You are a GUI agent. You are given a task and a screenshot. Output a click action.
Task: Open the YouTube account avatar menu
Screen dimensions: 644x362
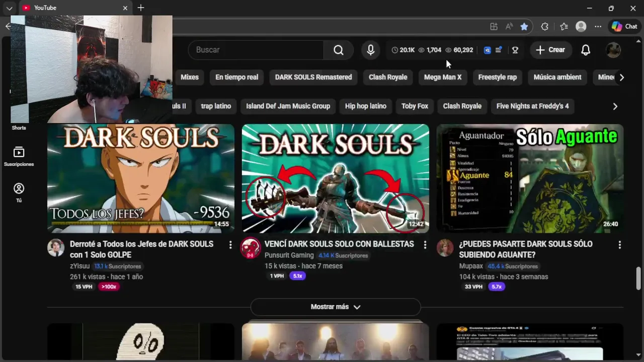click(x=613, y=50)
